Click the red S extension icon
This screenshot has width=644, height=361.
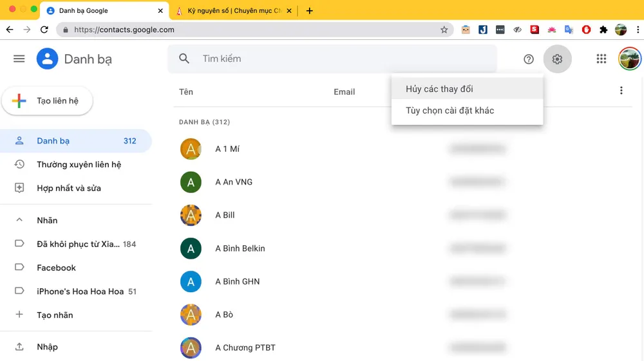535,30
